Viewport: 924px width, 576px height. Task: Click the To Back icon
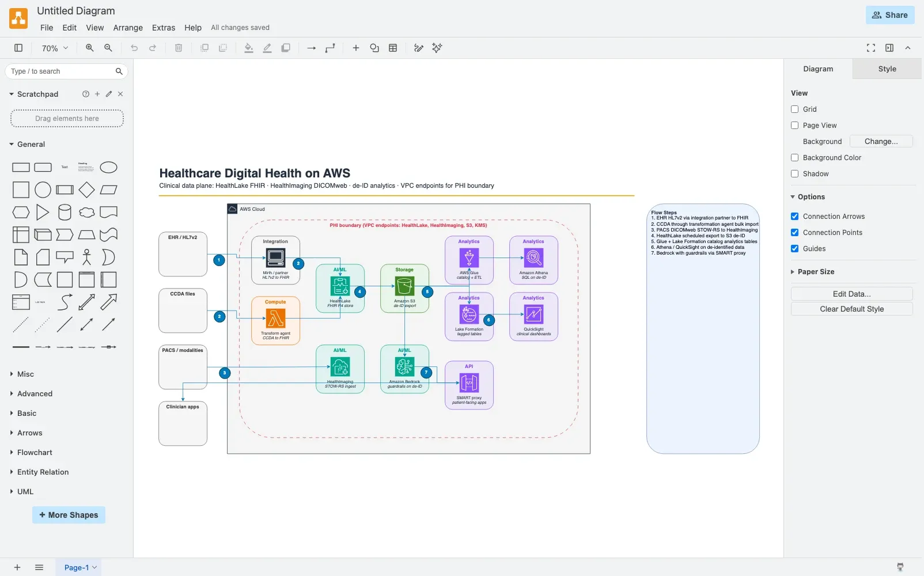[x=223, y=48]
